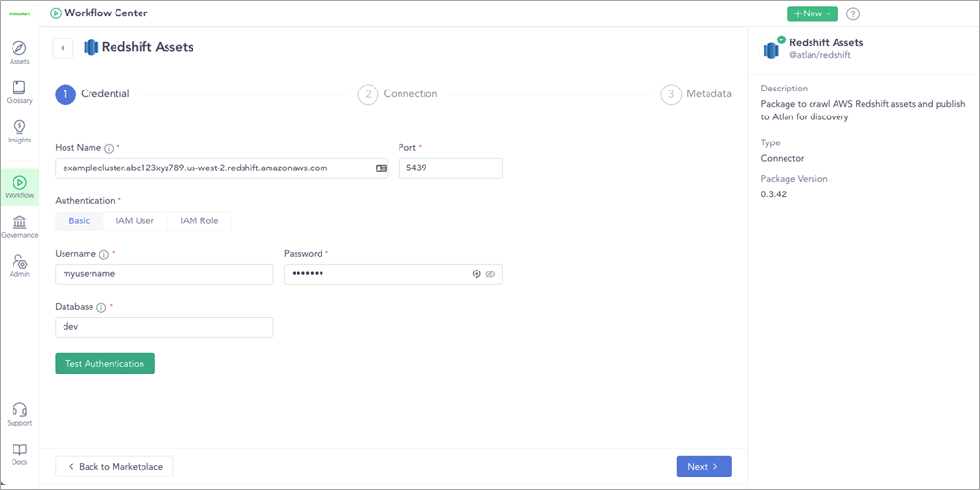Screen dimensions: 980x490
Task: Click the Host Name input field
Action: pyautogui.click(x=221, y=168)
